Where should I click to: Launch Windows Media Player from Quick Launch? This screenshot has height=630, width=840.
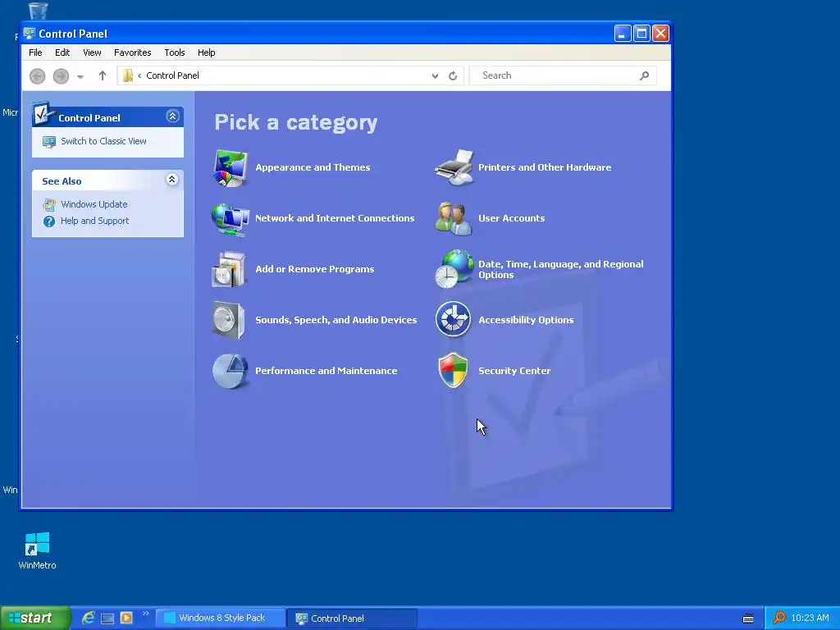point(126,618)
